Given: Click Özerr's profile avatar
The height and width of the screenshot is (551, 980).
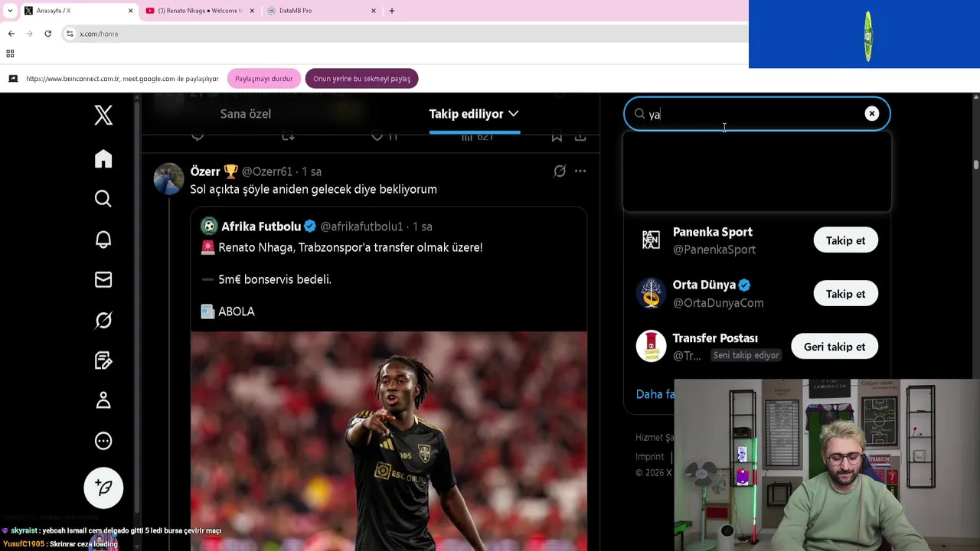Looking at the screenshot, I should pos(168,179).
